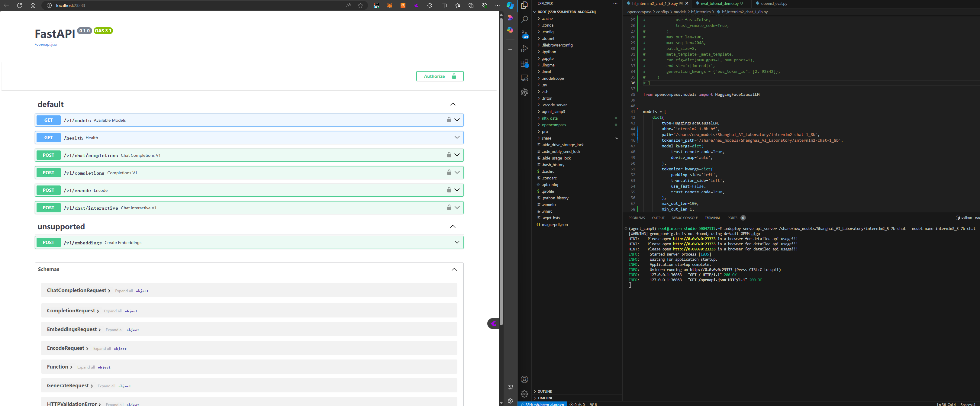Add this page to favorites star
The width and height of the screenshot is (980, 406).
coord(360,5)
